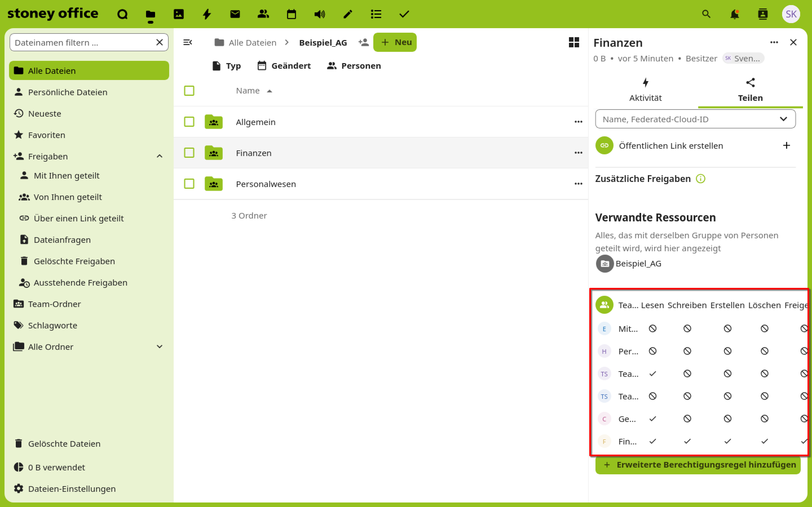This screenshot has width=812, height=507.
Task: Click the info icon beside Zusätzliche Freigaben
Action: click(x=700, y=179)
